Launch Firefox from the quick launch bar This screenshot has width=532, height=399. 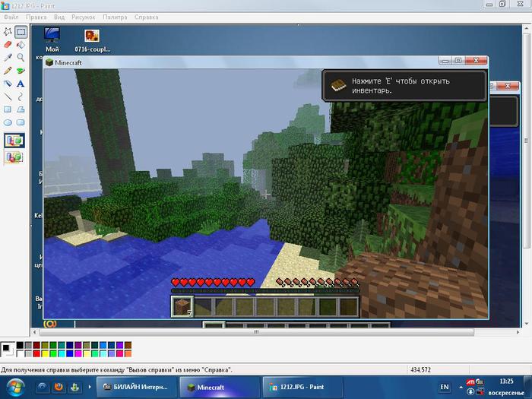point(59,387)
